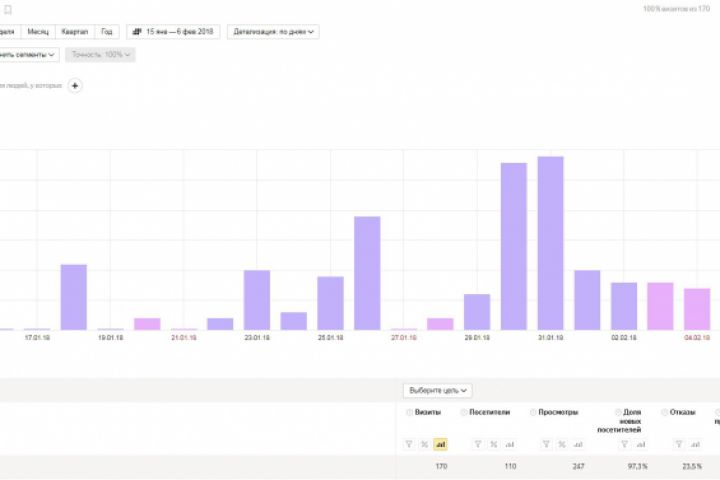Sort the table by the Посетители column
The height and width of the screenshot is (480, 720).
(x=489, y=412)
